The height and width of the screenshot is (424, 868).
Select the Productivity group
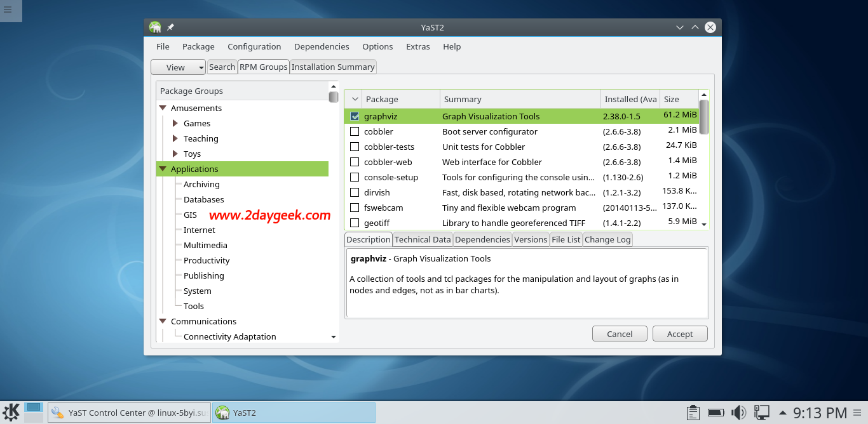point(207,260)
